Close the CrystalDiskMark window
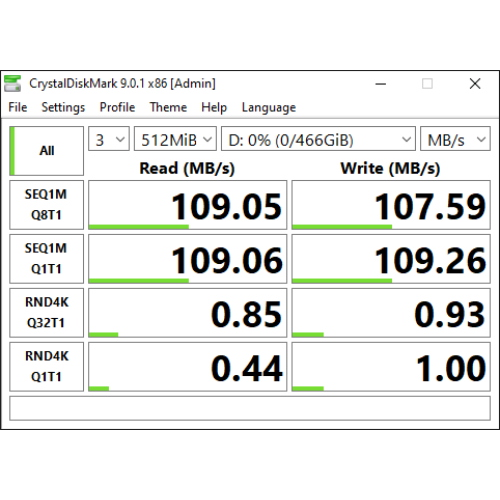This screenshot has height=500, width=500. click(475, 84)
